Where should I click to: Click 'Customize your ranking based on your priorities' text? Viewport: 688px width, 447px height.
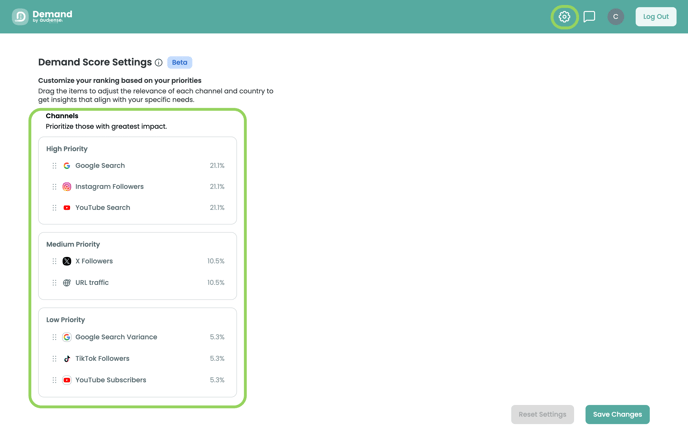coord(120,81)
